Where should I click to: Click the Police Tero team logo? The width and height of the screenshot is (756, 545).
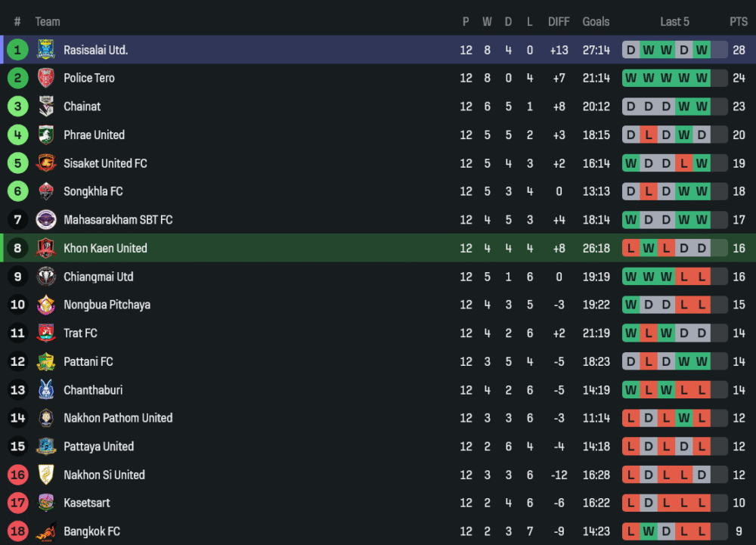coord(46,78)
